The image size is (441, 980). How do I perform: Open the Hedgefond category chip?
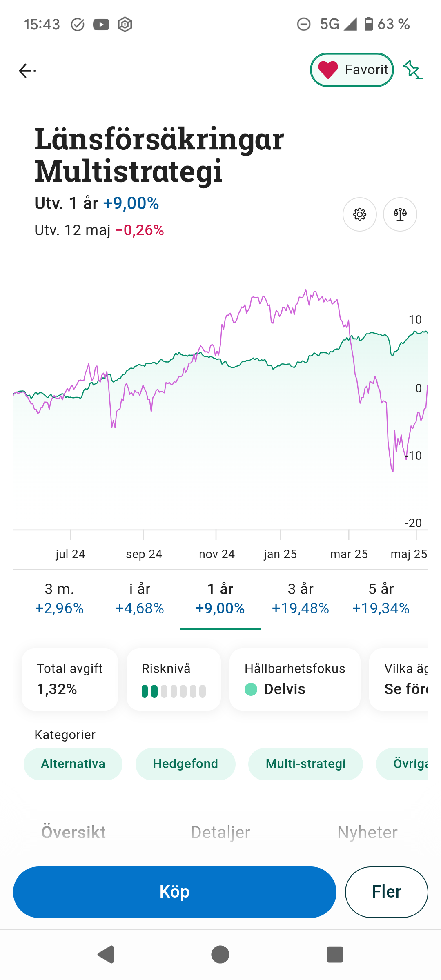coord(185,764)
